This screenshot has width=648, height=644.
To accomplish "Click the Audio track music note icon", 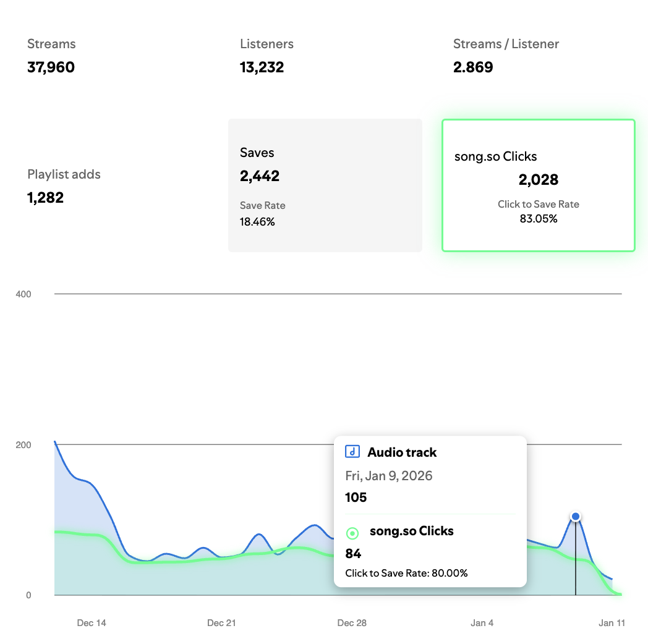I will [352, 452].
